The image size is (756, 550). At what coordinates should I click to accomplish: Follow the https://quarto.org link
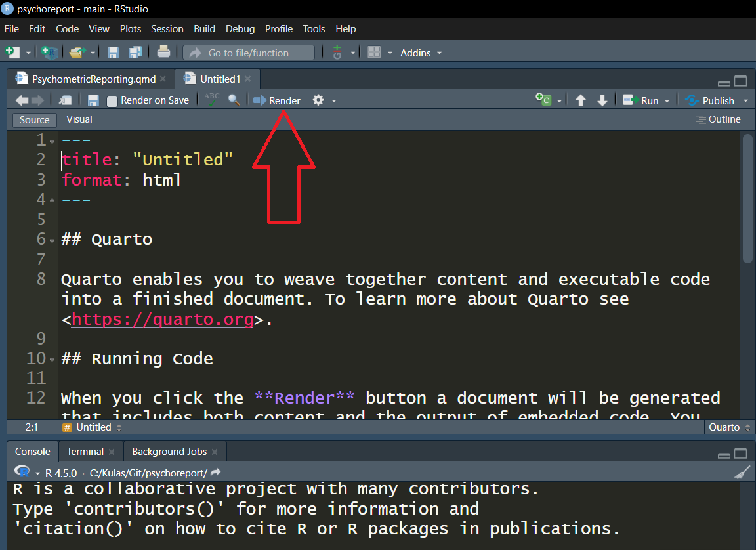pos(162,319)
